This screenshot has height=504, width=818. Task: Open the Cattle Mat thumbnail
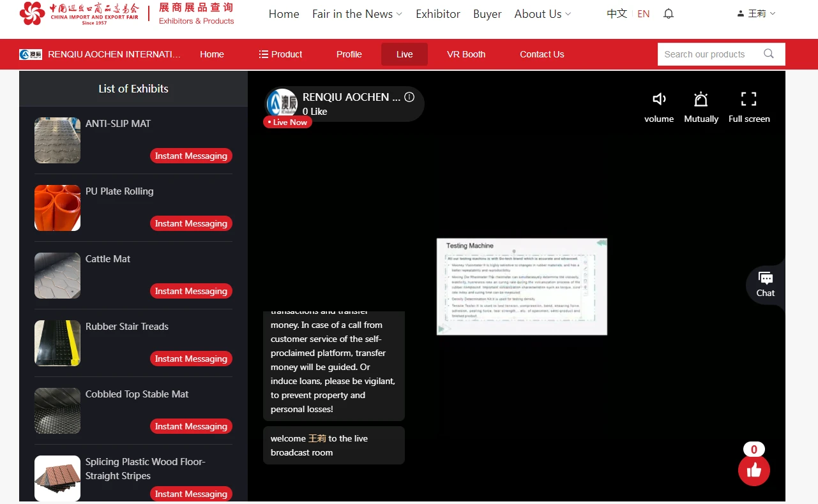[57, 276]
